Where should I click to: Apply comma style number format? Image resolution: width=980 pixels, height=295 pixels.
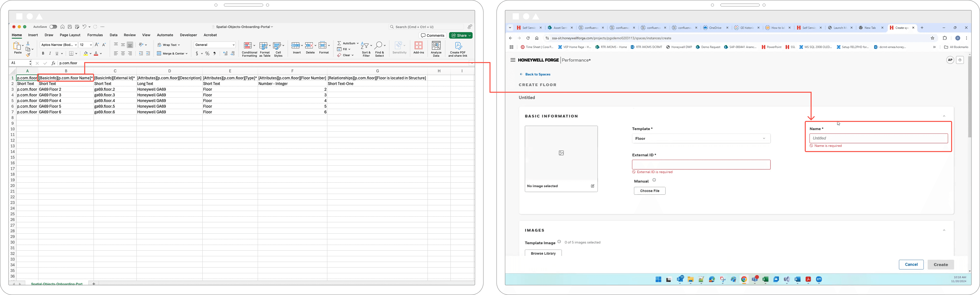click(214, 54)
